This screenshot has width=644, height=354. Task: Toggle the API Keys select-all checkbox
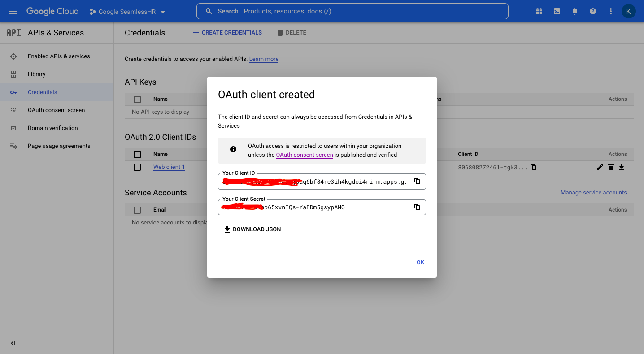coord(137,99)
